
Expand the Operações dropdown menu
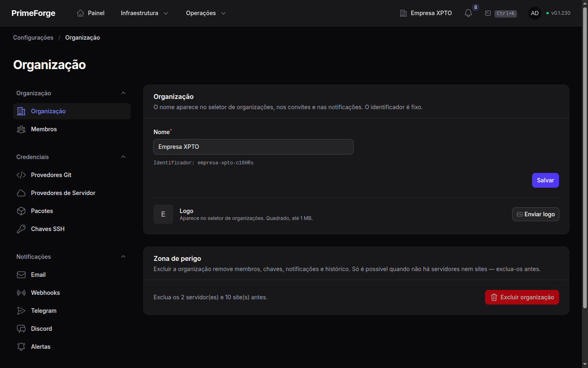point(206,13)
